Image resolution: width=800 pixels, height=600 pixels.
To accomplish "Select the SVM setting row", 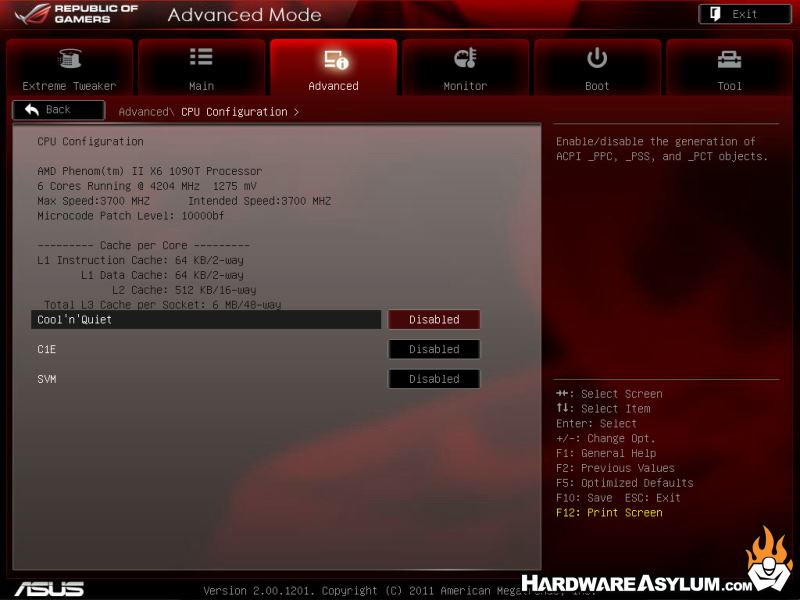I will tap(206, 379).
